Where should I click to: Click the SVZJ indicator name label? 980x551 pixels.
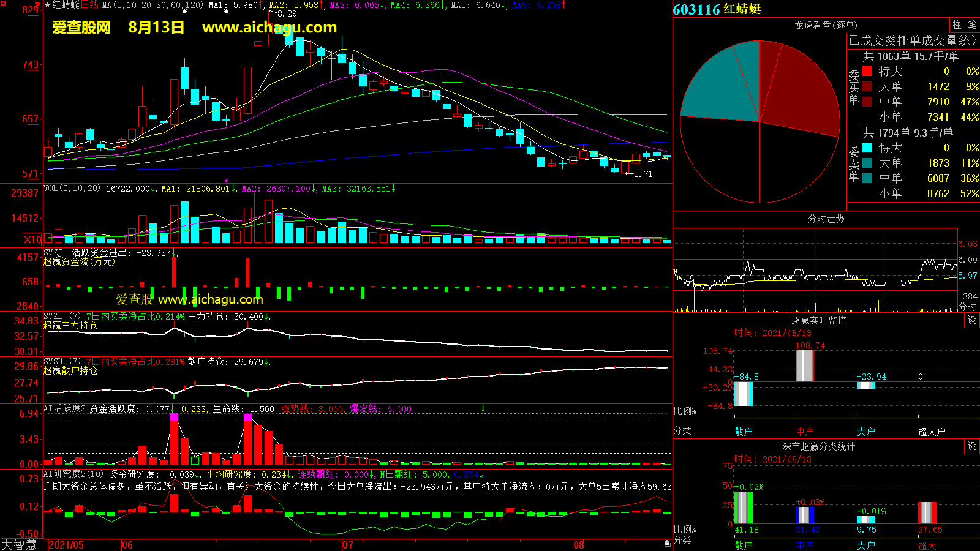[53, 253]
